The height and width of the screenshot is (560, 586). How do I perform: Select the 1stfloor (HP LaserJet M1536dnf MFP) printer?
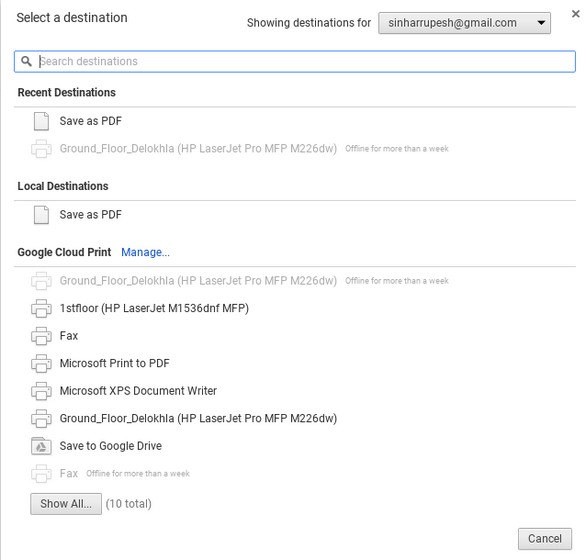[154, 308]
